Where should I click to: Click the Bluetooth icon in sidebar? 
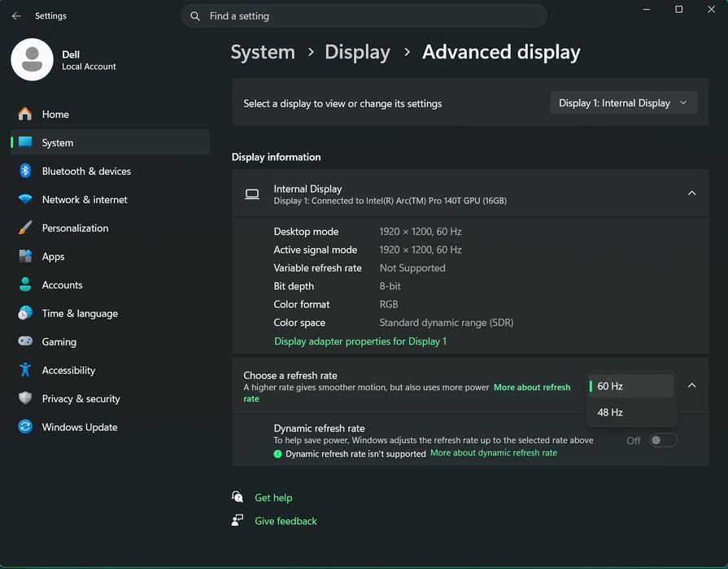point(25,171)
